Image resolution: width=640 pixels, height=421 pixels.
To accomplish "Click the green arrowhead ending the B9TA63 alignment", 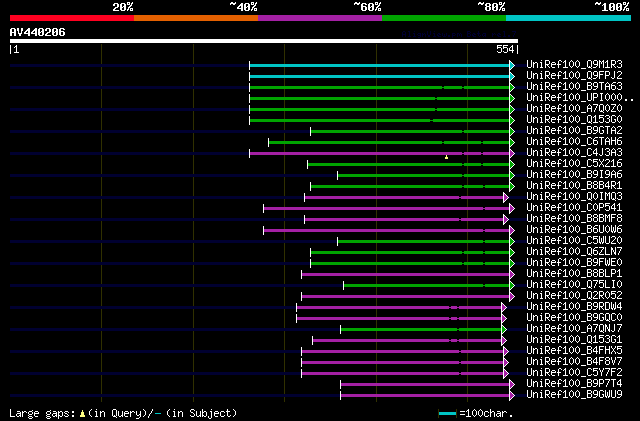I will 512,87.
